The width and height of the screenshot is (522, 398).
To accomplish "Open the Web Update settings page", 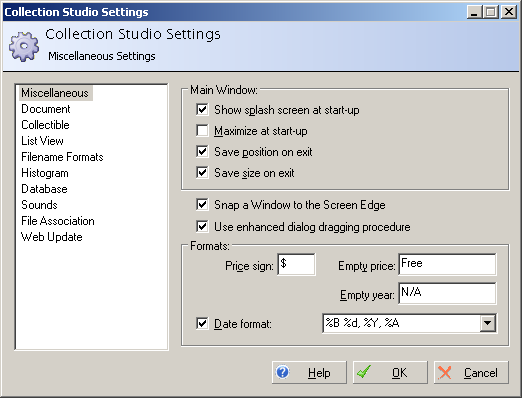I will 52,237.
